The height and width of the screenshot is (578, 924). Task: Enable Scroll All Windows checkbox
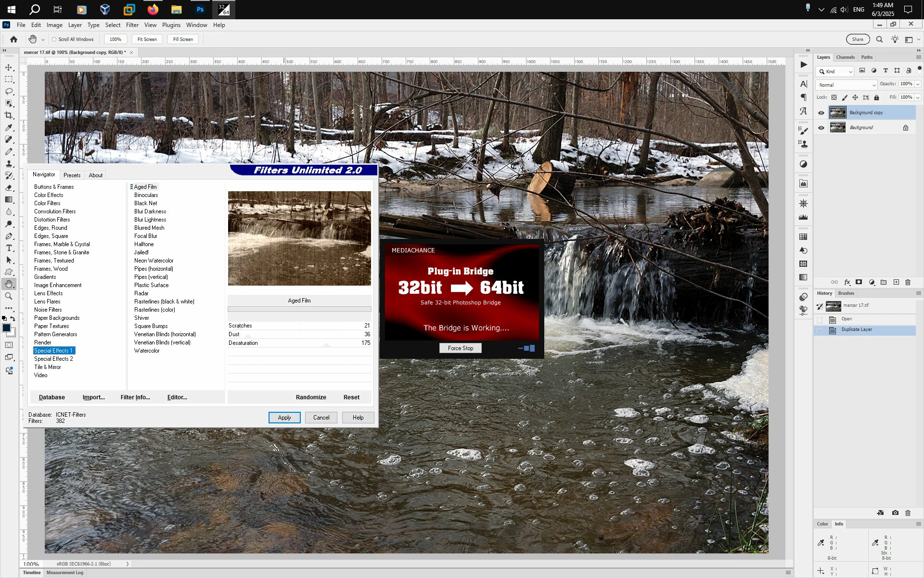(x=54, y=39)
